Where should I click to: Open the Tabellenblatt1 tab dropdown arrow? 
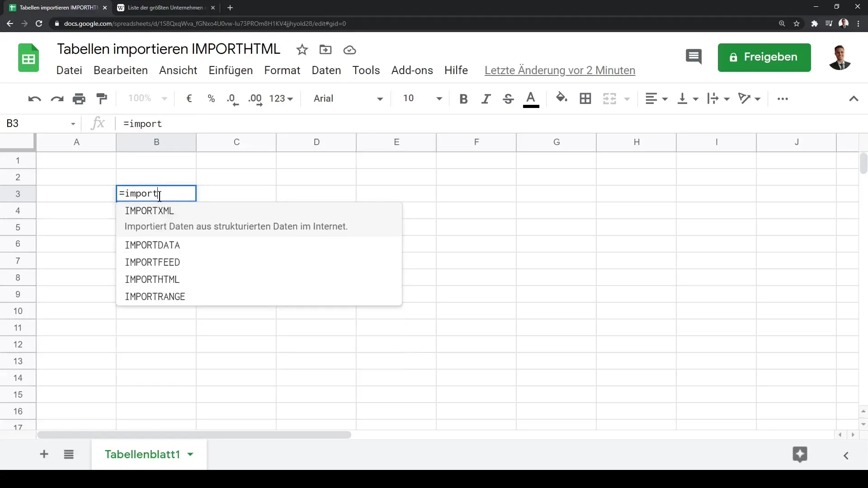(x=190, y=454)
